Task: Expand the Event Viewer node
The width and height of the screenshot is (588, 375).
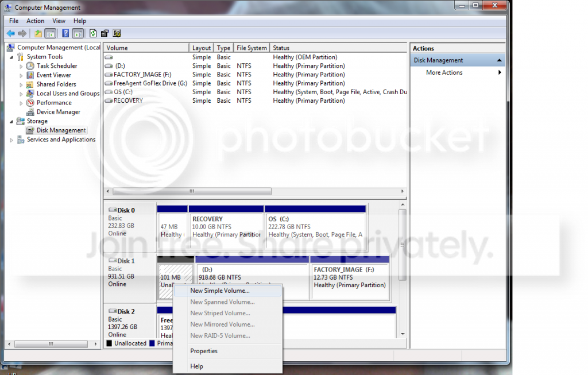Action: click(21, 75)
